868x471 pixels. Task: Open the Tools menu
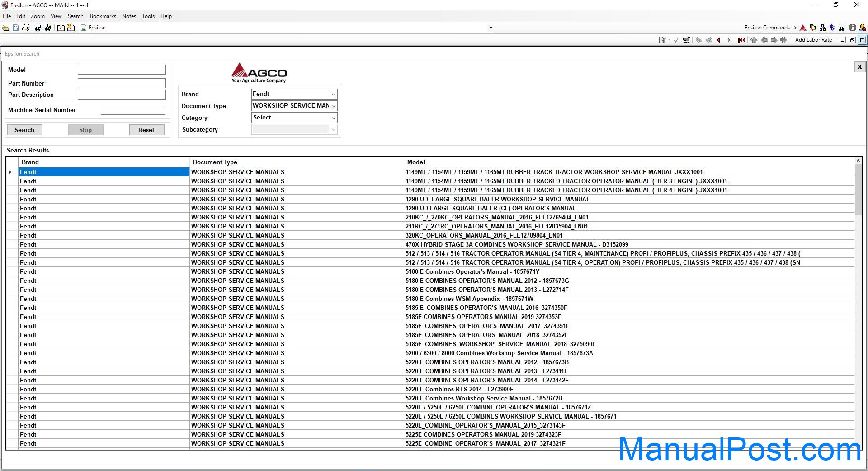148,16
